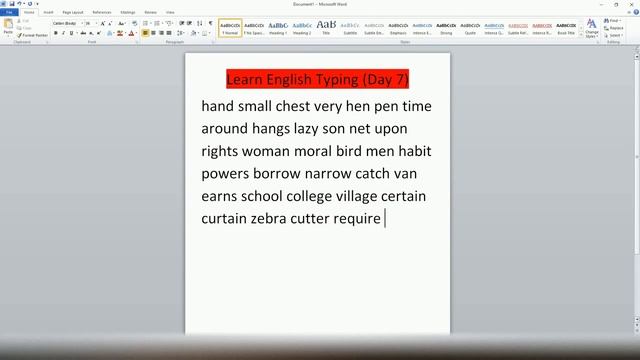This screenshot has height=360, width=640.
Task: Click the Format Painter button
Action: tap(32, 36)
